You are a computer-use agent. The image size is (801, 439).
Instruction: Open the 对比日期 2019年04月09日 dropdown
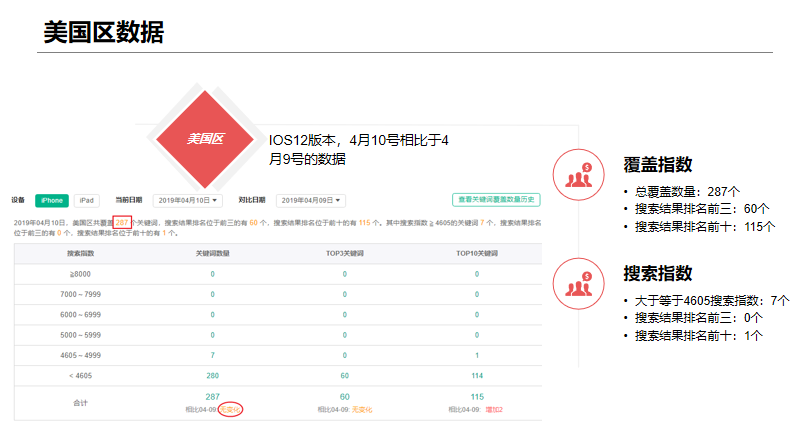[x=311, y=201]
